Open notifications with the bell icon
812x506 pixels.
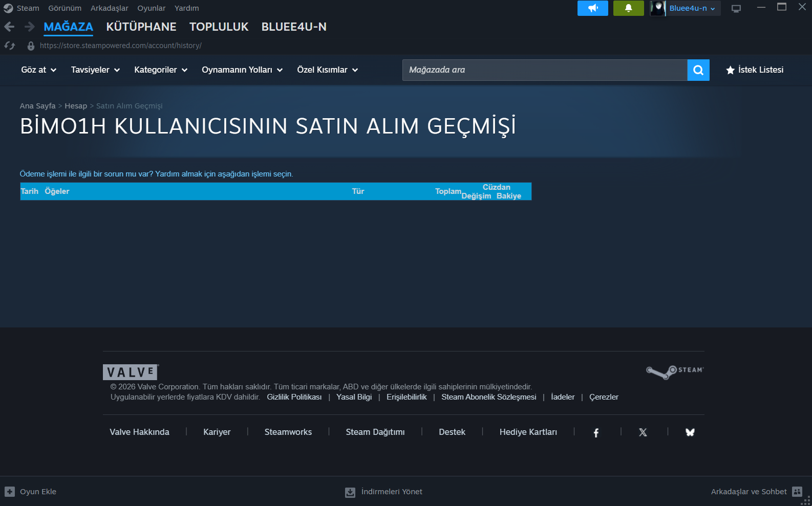pos(629,8)
